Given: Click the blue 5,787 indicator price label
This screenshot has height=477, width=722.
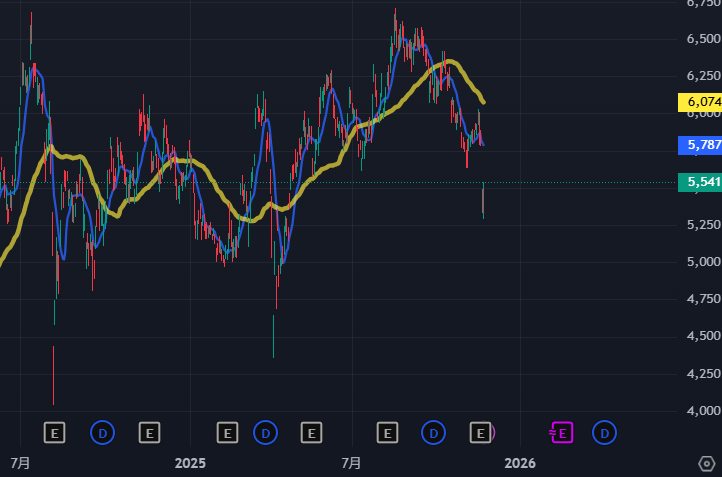Looking at the screenshot, I should pyautogui.click(x=699, y=146).
